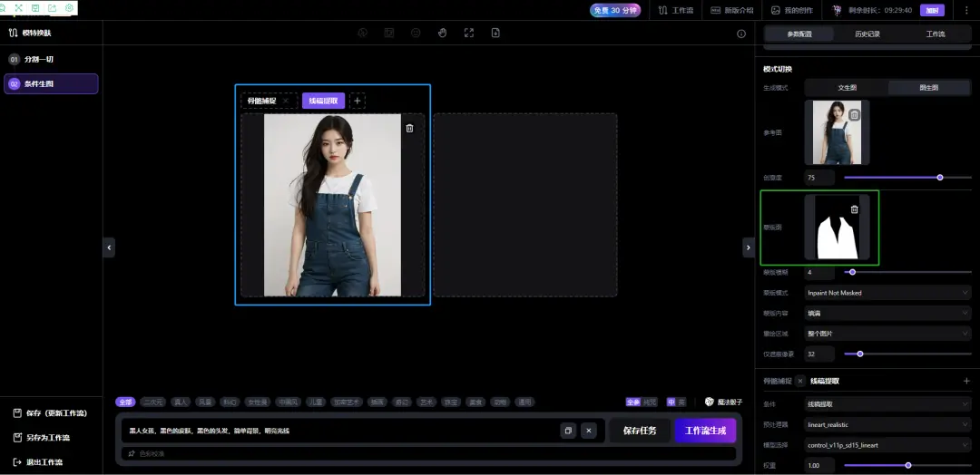Delete the canvas model image with trash icon
This screenshot has width=980, height=475.
pos(410,128)
